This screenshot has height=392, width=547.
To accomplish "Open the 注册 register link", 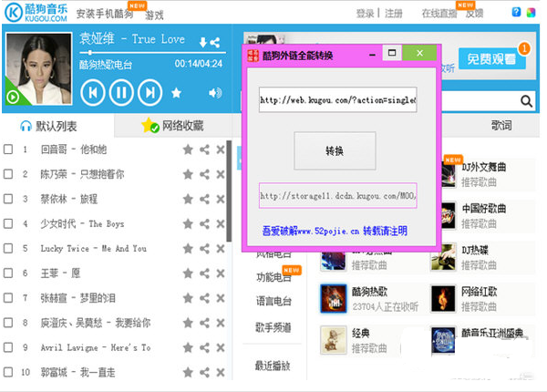I will pyautogui.click(x=394, y=14).
